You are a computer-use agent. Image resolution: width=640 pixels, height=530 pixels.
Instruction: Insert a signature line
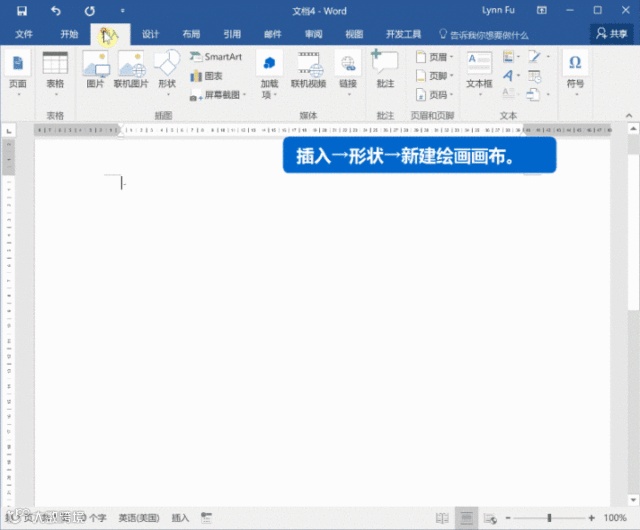click(538, 57)
